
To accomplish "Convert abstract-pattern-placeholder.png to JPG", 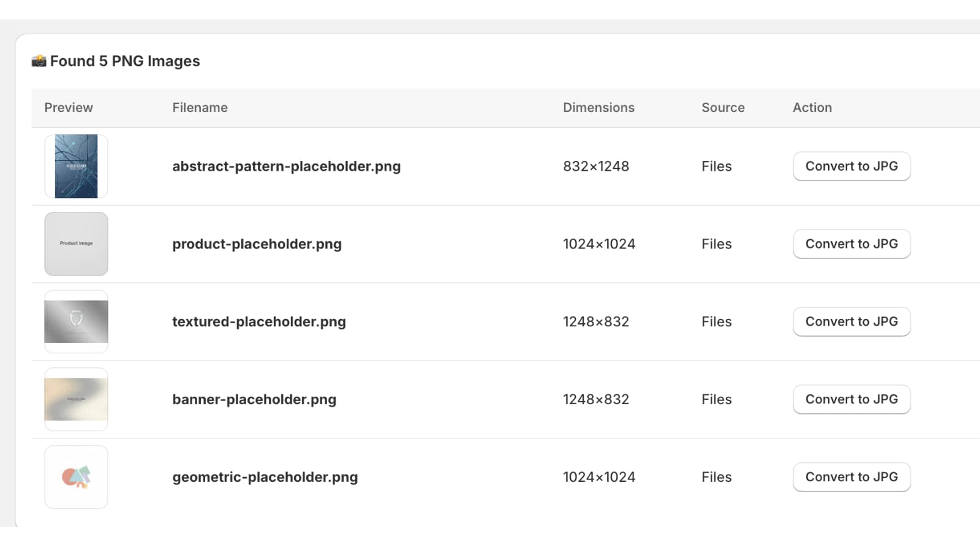I will point(851,167).
